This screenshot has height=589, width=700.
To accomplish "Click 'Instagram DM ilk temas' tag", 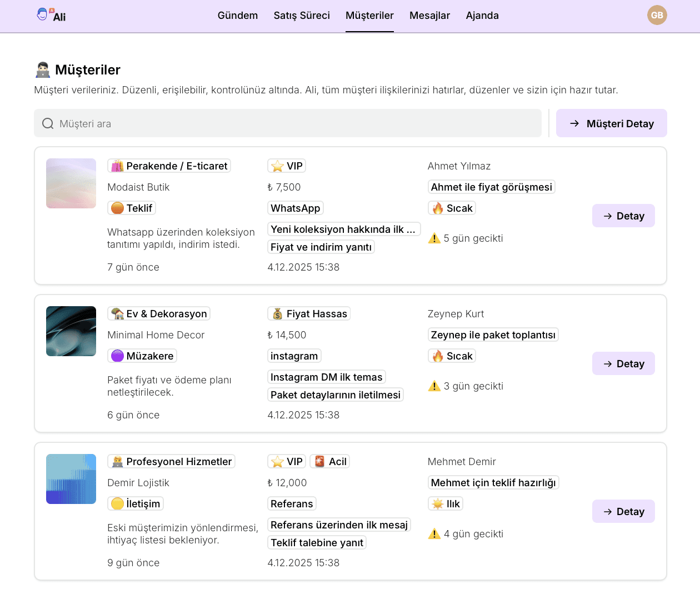I will click(x=327, y=377).
